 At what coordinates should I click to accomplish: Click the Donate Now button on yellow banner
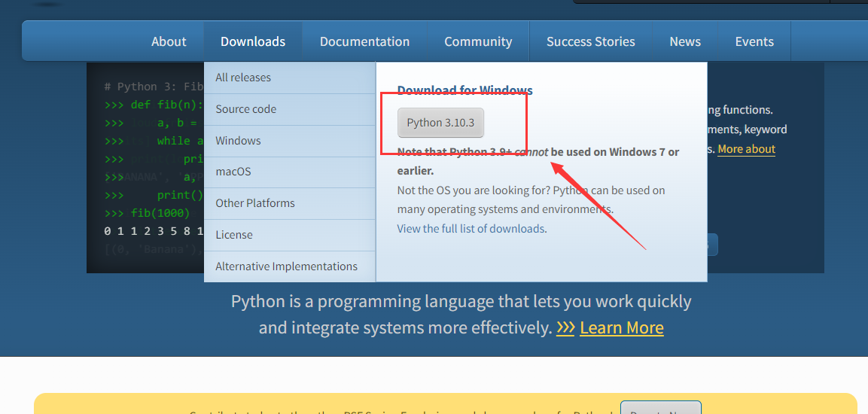click(660, 409)
